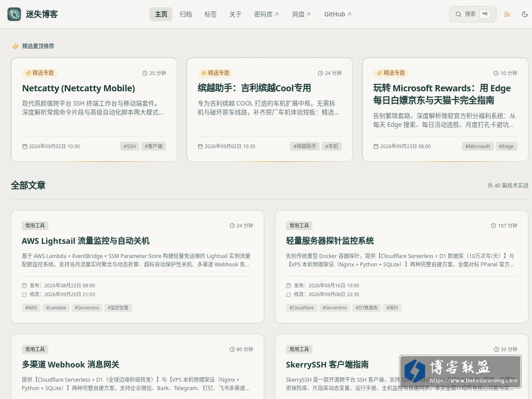532x399 pixels.
Task: Click calendar icon on Netcatty card date
Action: point(25,146)
